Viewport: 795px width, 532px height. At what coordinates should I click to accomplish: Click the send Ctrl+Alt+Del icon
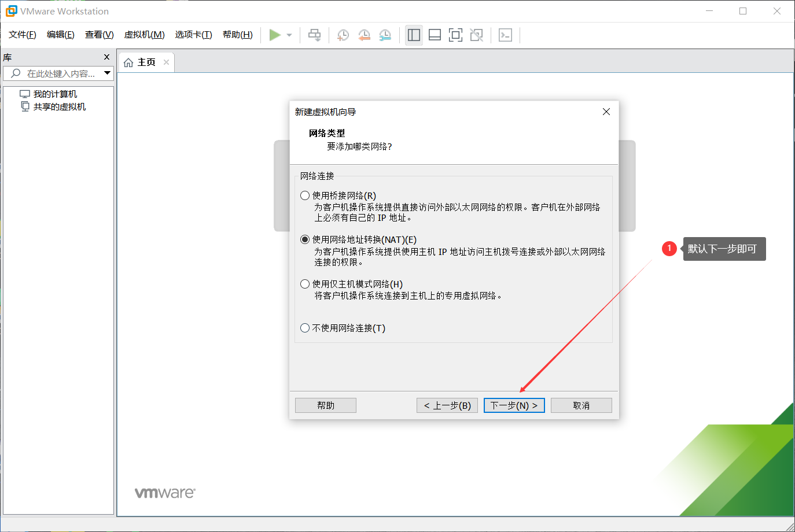point(314,35)
